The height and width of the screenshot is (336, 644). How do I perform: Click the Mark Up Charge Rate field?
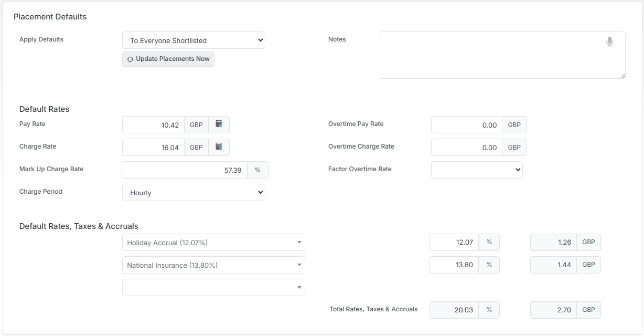pyautogui.click(x=185, y=170)
